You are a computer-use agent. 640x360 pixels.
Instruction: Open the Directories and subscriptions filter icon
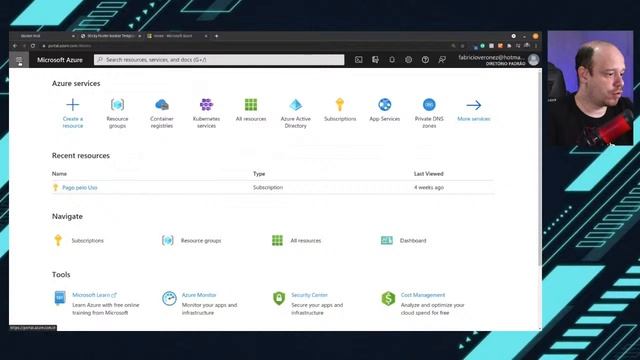tap(375, 60)
